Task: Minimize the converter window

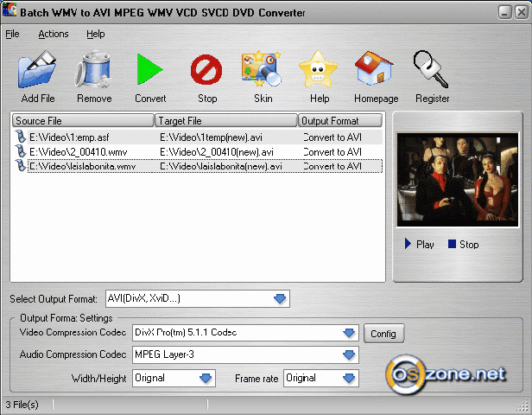Action: pos(505,12)
